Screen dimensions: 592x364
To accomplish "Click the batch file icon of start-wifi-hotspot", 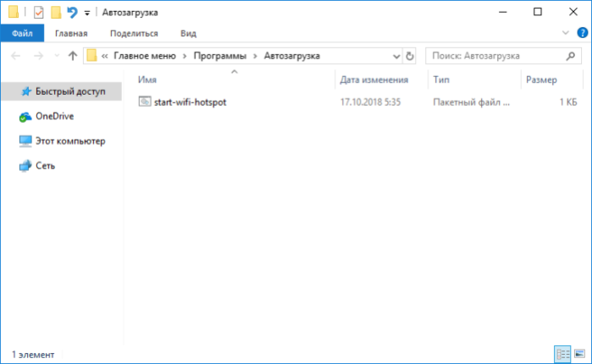I will (x=145, y=102).
